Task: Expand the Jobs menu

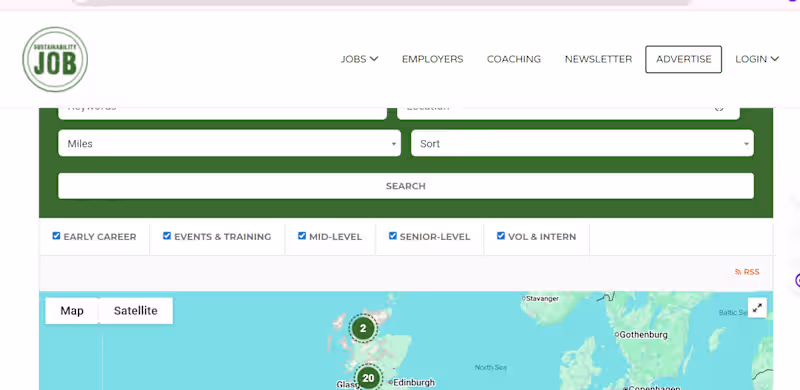Action: [x=360, y=59]
